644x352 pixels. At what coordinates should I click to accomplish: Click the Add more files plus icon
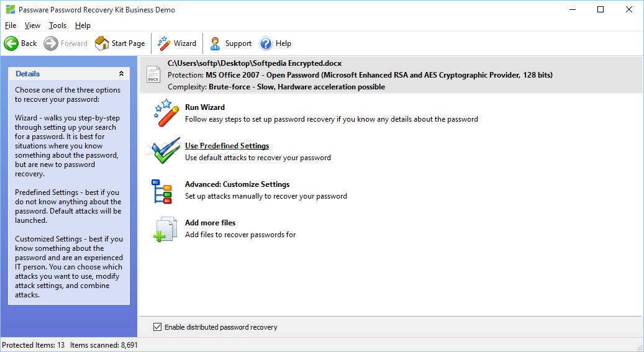165,229
